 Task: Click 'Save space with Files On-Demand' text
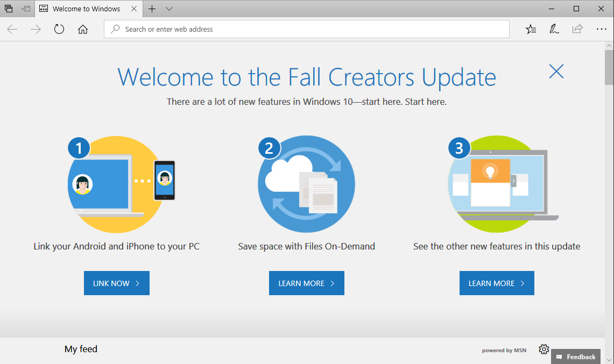click(x=307, y=247)
